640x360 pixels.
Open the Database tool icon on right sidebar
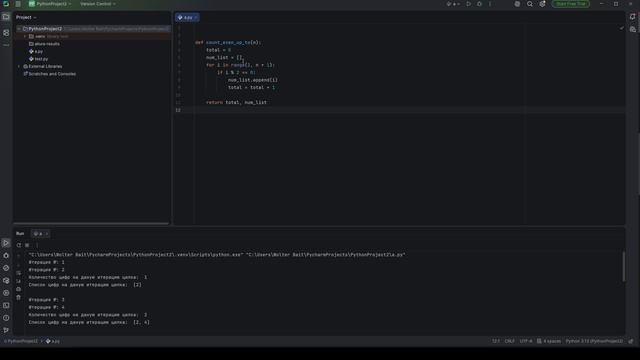(633, 29)
